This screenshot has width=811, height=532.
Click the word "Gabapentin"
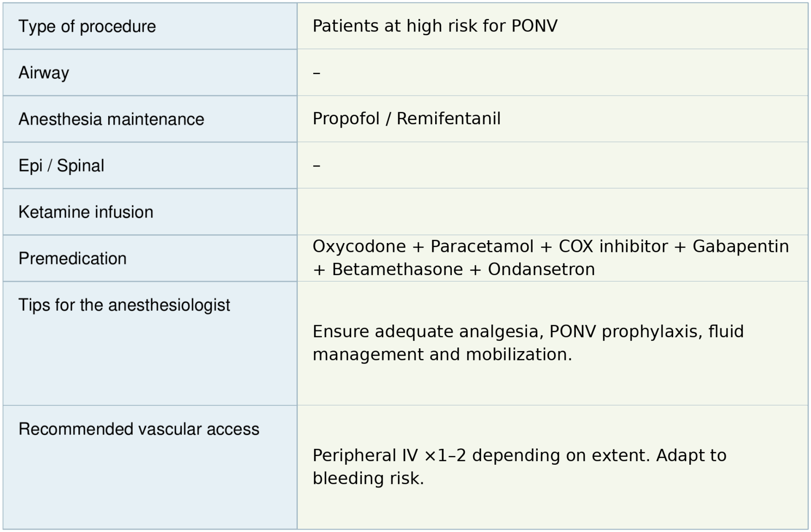point(740,246)
